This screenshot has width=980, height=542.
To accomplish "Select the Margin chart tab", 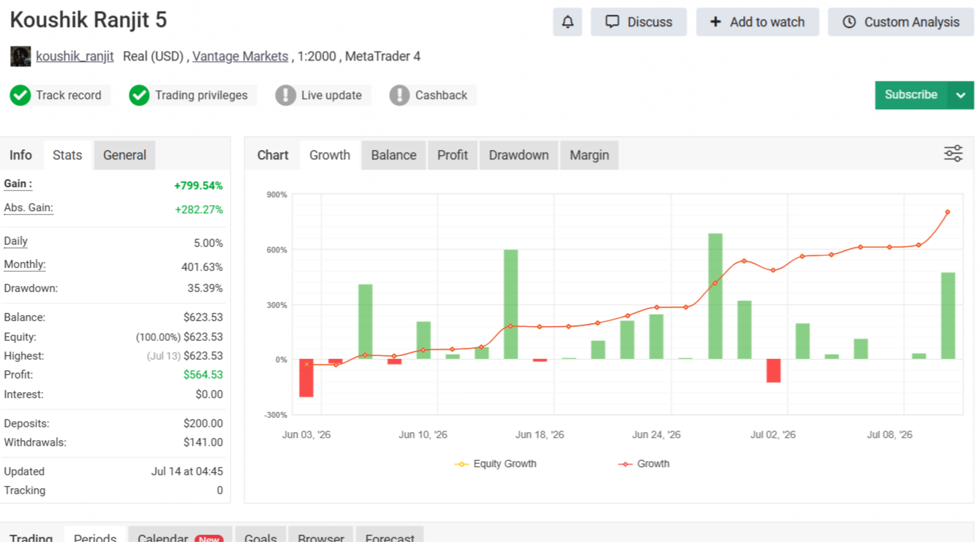I will [589, 155].
